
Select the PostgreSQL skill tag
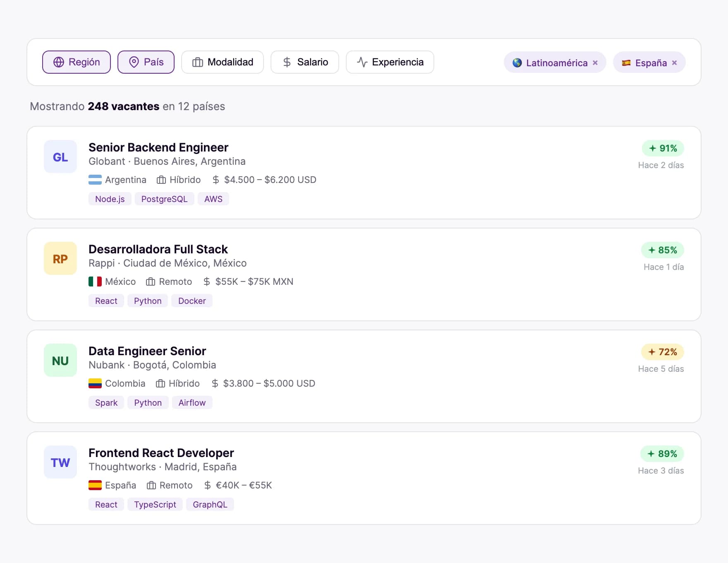pyautogui.click(x=165, y=199)
